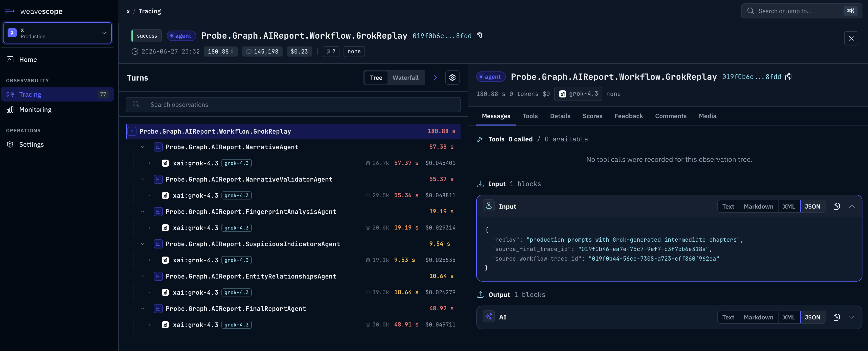Image resolution: width=868 pixels, height=351 pixels.
Task: Open the Details tab
Action: pyautogui.click(x=560, y=116)
